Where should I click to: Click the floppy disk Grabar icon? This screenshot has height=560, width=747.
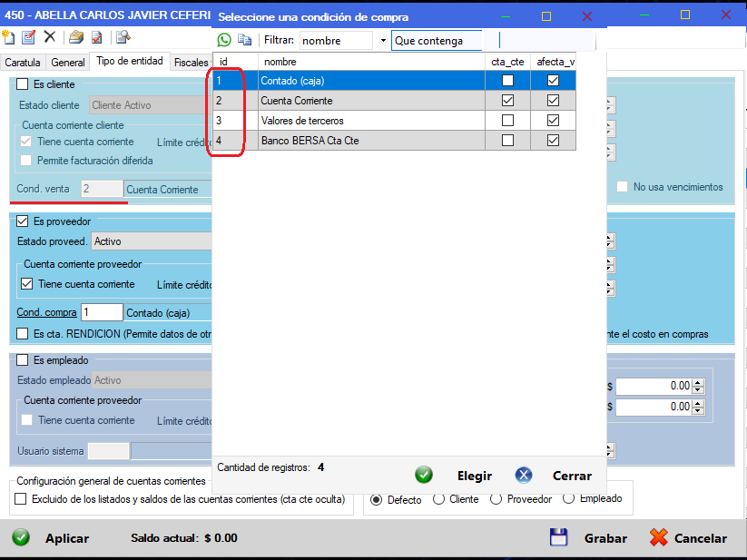click(558, 537)
